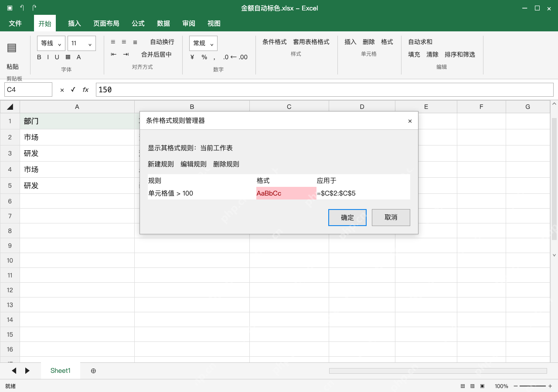Toggle italic formatting
The height and width of the screenshot is (392, 558).
tap(48, 57)
